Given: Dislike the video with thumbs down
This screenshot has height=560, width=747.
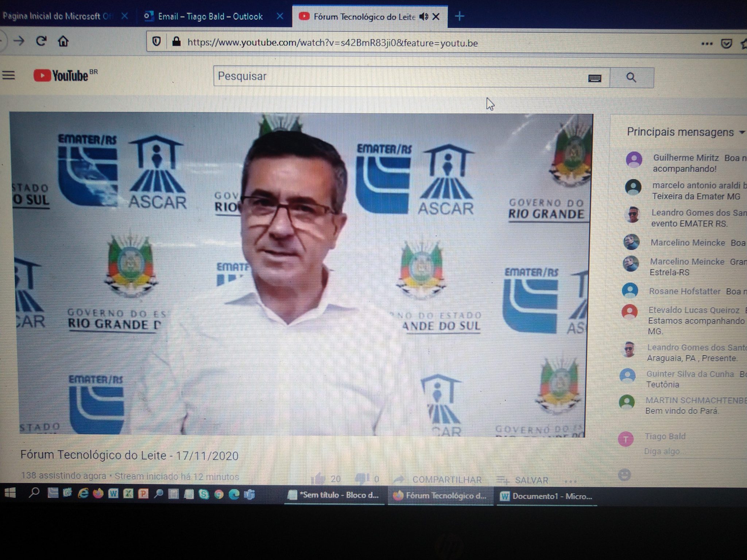Looking at the screenshot, I should (362, 479).
